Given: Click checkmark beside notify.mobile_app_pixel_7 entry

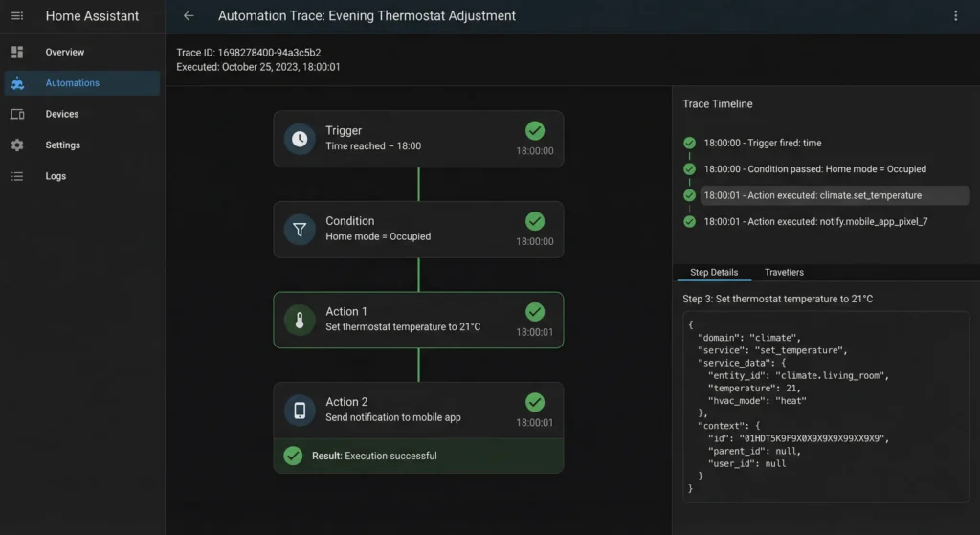Looking at the screenshot, I should 689,222.
